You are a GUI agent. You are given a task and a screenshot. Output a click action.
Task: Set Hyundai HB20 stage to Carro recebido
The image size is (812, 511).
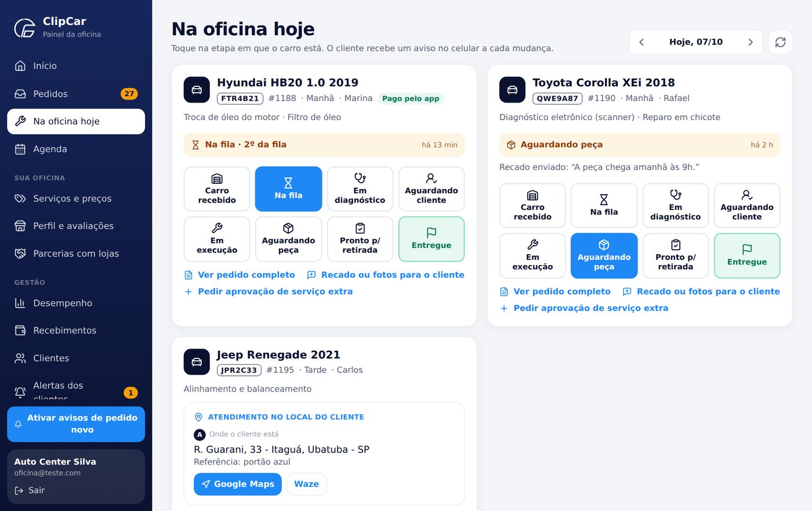tap(217, 189)
